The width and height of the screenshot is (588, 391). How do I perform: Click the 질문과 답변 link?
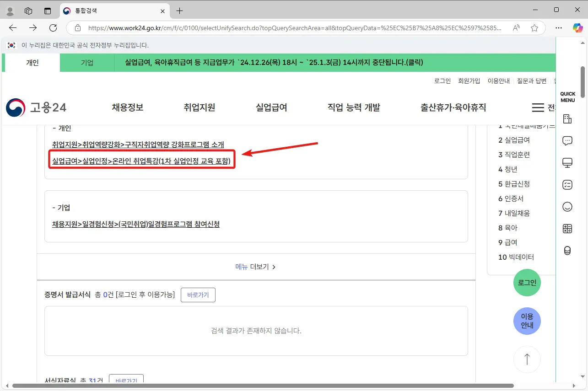coord(532,81)
